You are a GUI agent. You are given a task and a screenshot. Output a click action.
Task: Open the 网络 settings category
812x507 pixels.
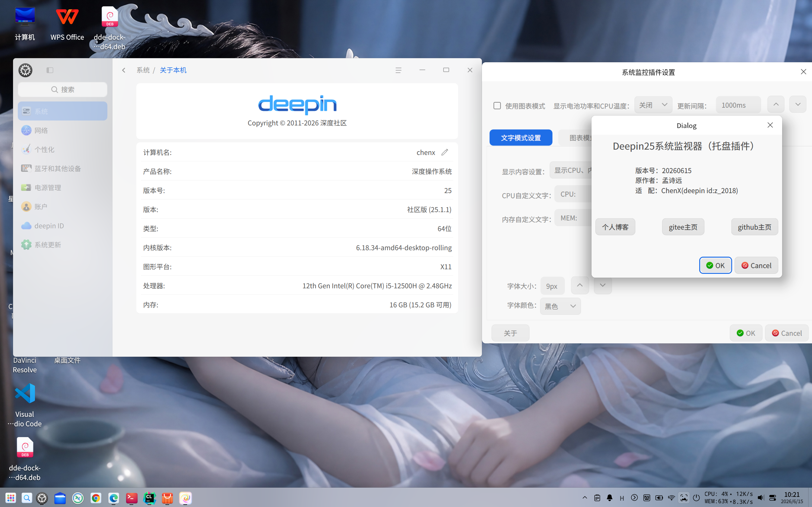pyautogui.click(x=62, y=130)
